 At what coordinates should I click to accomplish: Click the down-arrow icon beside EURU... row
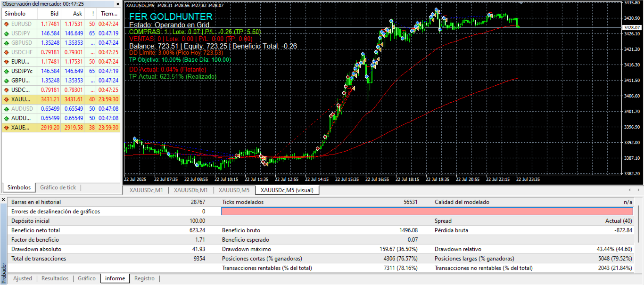(x=7, y=62)
